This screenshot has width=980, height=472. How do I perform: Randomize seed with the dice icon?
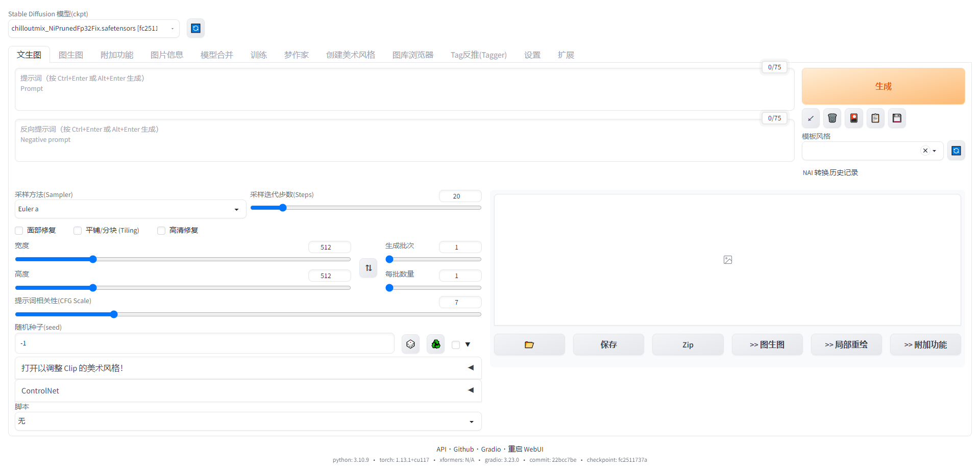tap(410, 344)
